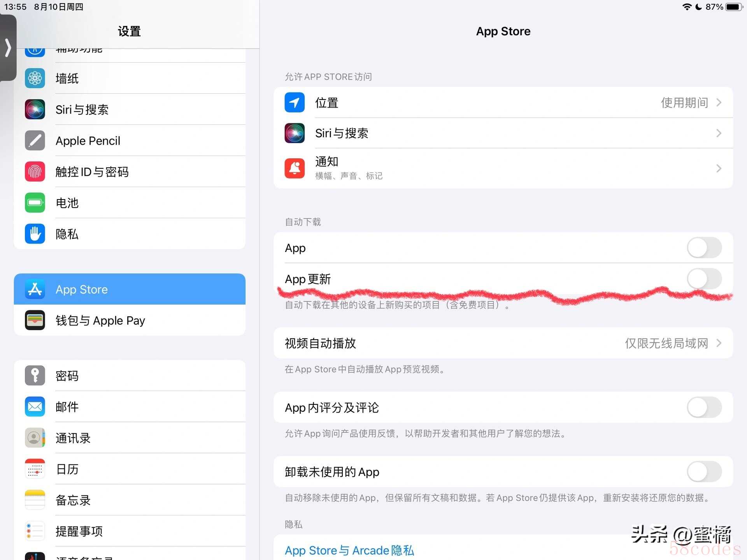The height and width of the screenshot is (560, 747).
Task: Tap 使用期间 location value
Action: click(x=684, y=103)
